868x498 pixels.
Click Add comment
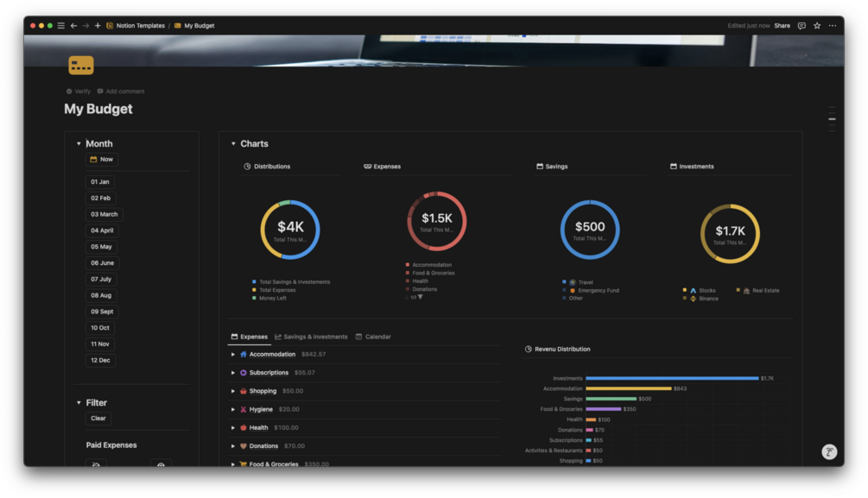pos(121,91)
